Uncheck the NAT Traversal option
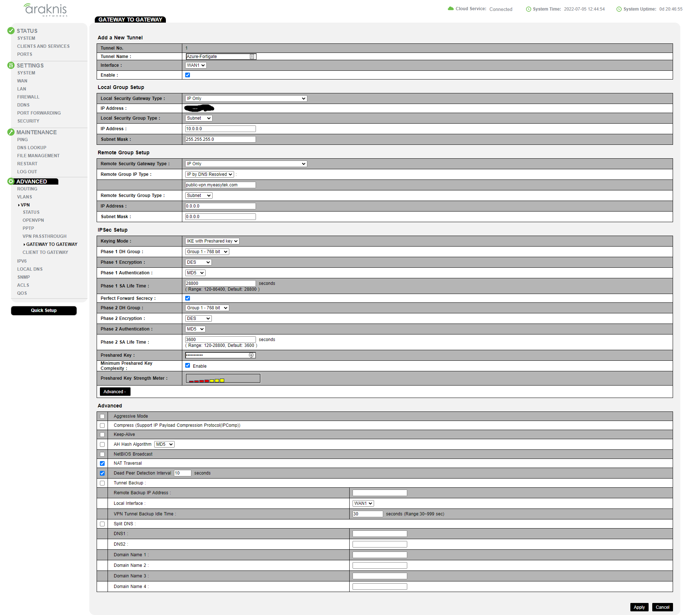This screenshot has height=615, width=700. click(x=102, y=463)
